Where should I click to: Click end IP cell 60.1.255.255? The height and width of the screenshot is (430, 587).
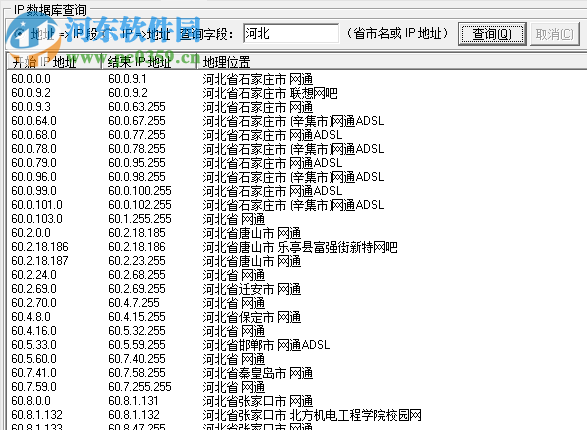(140, 219)
